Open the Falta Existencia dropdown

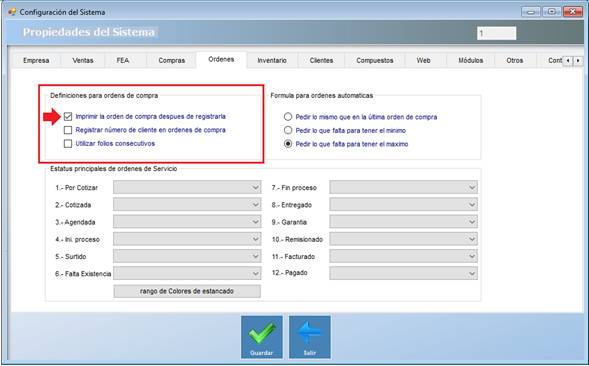[x=187, y=274]
